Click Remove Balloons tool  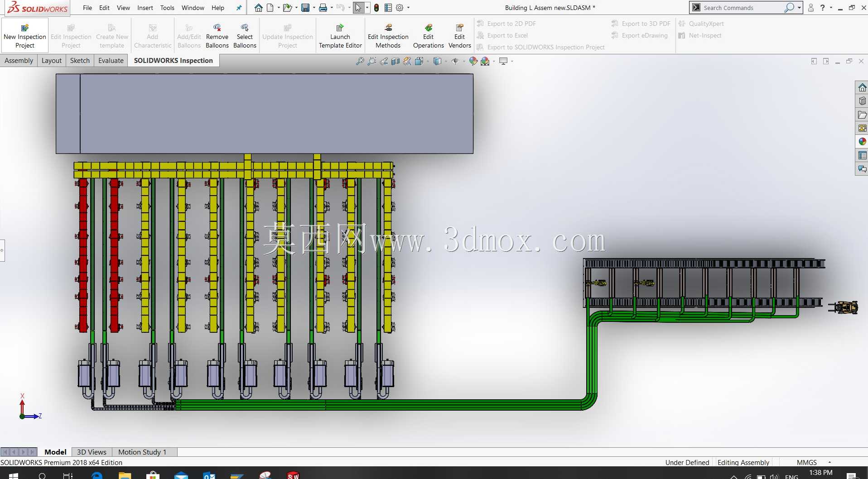(x=217, y=36)
